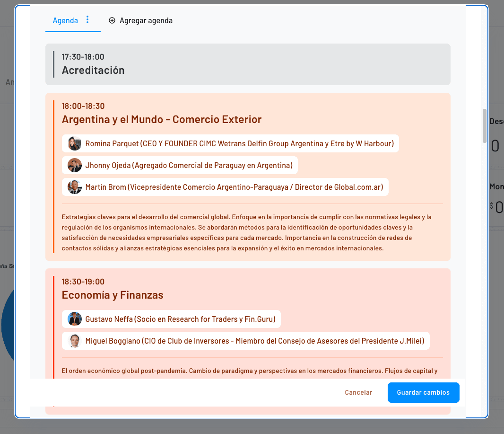Click Gustavo Neffa's avatar photo
The height and width of the screenshot is (434, 504).
74,319
